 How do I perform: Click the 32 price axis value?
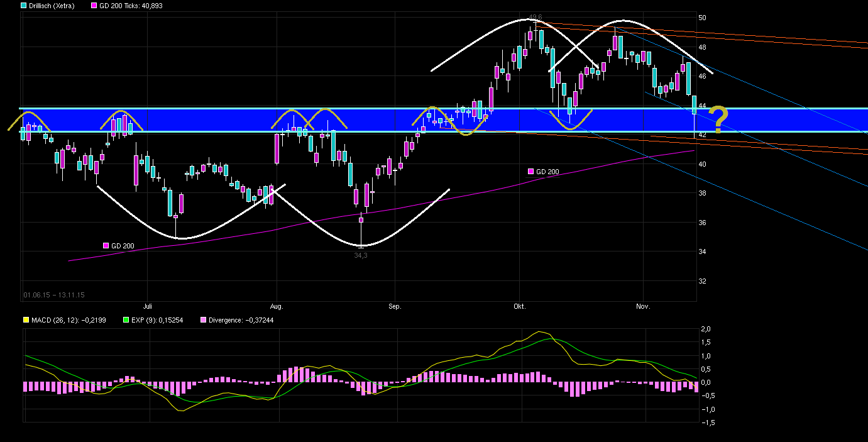click(702, 281)
